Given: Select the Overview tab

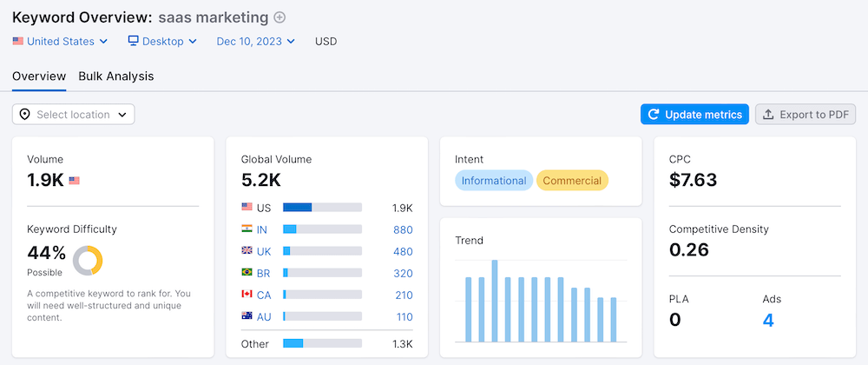Looking at the screenshot, I should point(39,76).
